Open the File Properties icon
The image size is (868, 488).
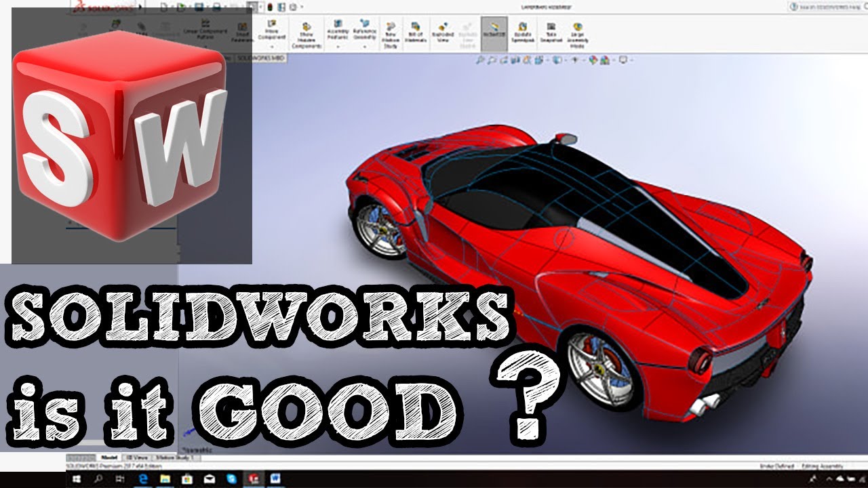pyautogui.click(x=281, y=7)
